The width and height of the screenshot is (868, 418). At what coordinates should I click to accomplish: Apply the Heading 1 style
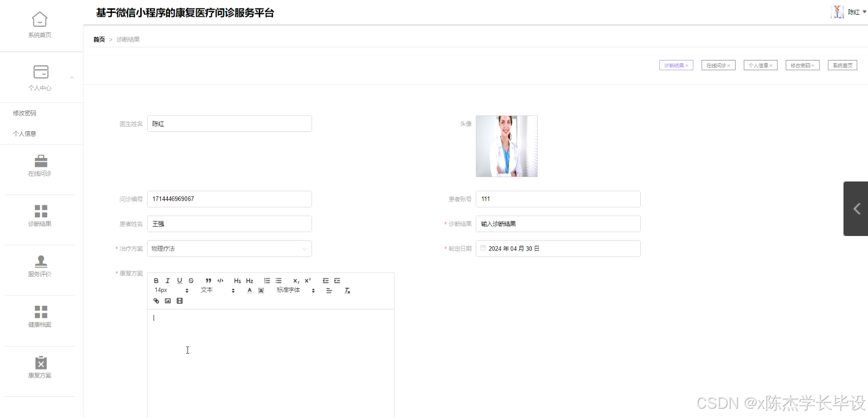(238, 281)
